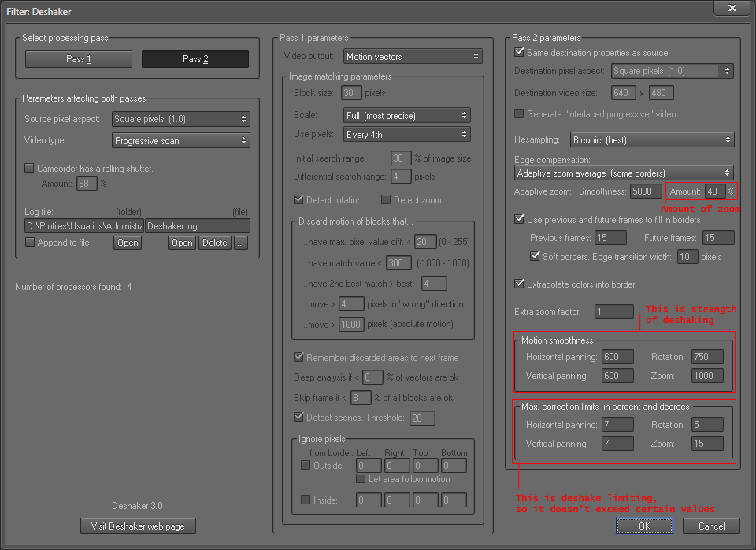Visit Deshaker web page

tap(138, 526)
